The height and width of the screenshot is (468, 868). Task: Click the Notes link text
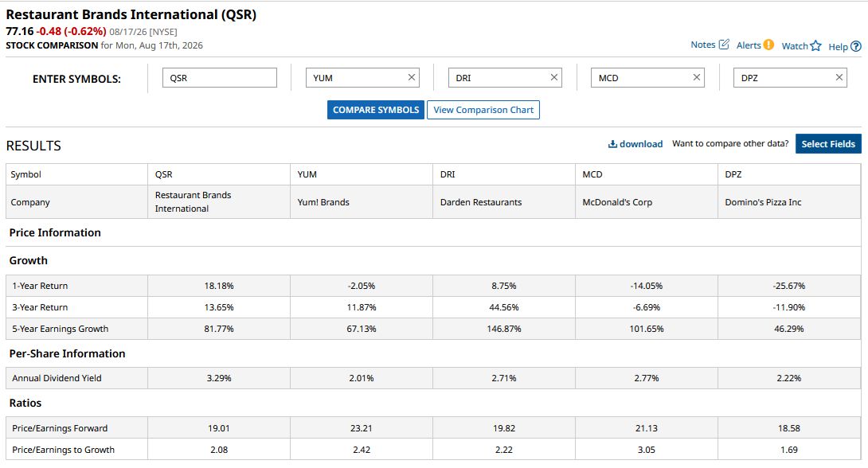tap(703, 45)
